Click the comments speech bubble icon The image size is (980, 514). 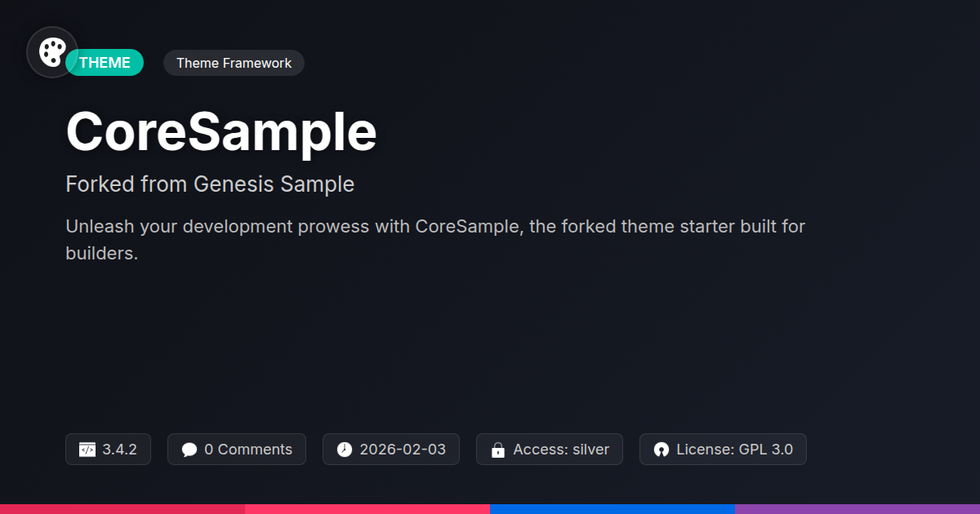(189, 450)
